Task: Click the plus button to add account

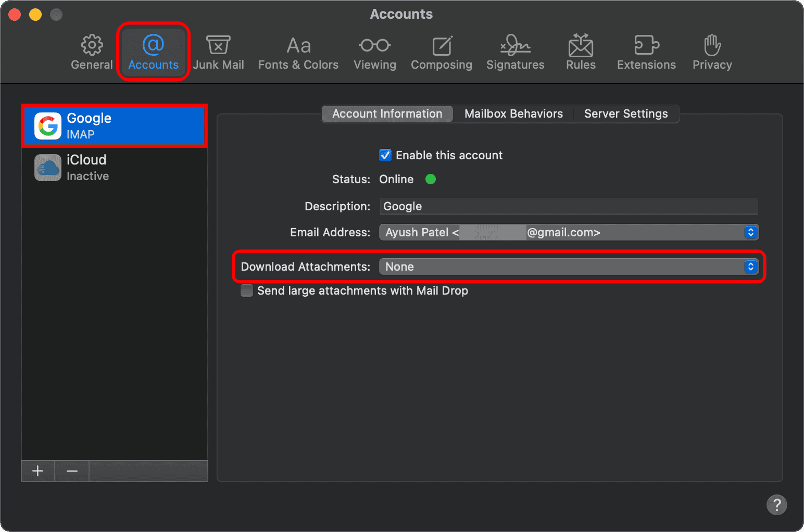Action: point(38,471)
